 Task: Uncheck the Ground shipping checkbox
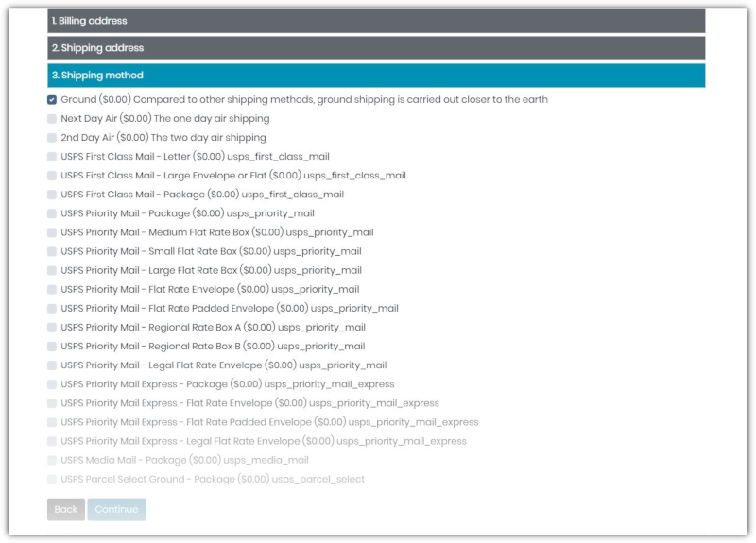[52, 100]
